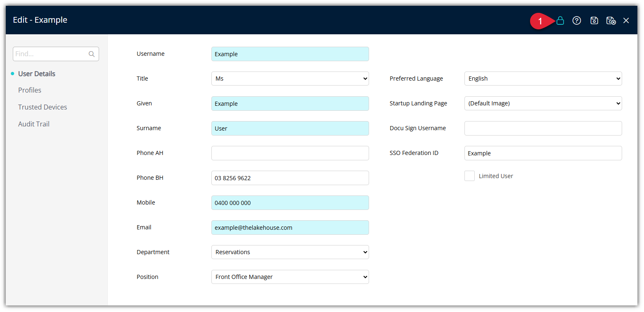Click the 'Startup Landing Page' label
Image resolution: width=644 pixels, height=312 pixels.
click(x=418, y=103)
